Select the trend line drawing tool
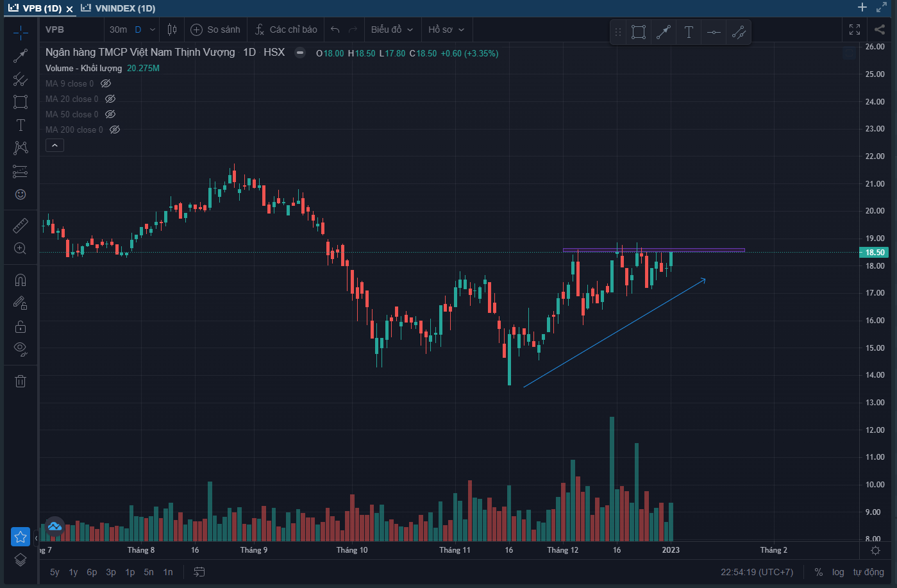The height and width of the screenshot is (588, 897). click(21, 56)
